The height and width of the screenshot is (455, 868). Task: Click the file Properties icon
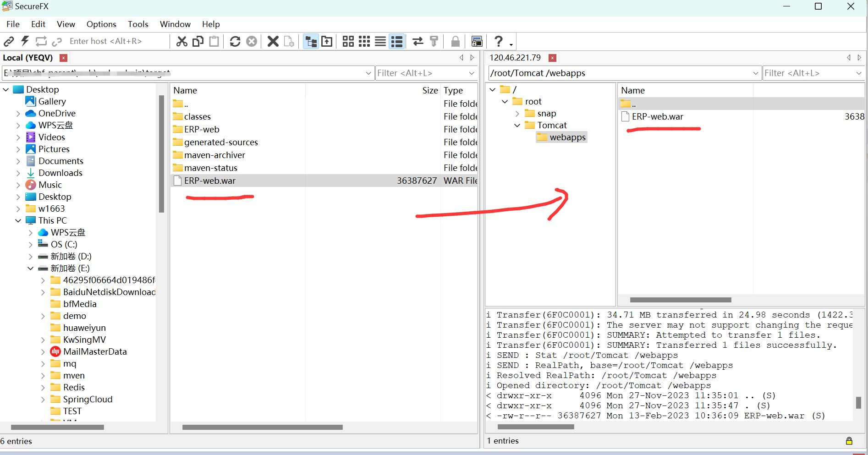[x=289, y=41]
